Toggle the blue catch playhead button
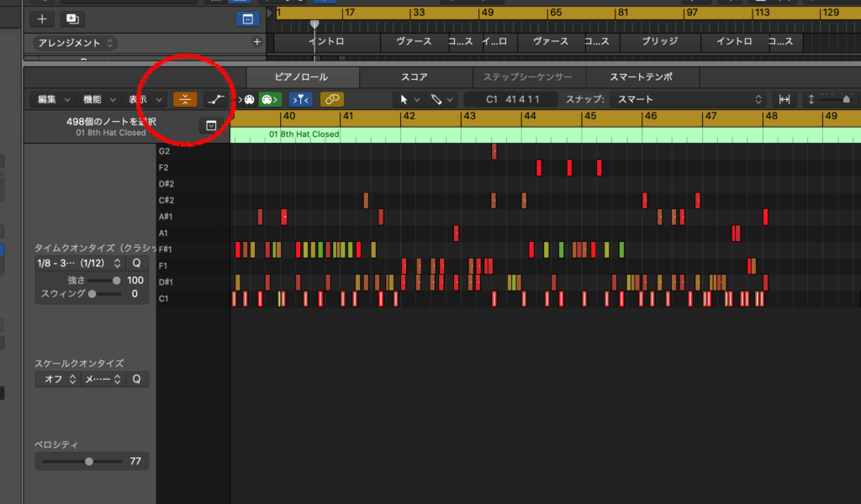The image size is (861, 504). [x=301, y=99]
